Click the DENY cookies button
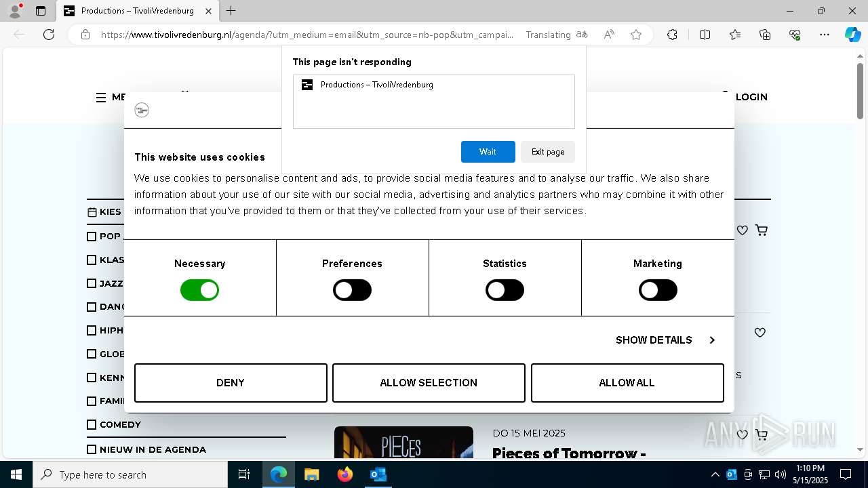 click(231, 383)
